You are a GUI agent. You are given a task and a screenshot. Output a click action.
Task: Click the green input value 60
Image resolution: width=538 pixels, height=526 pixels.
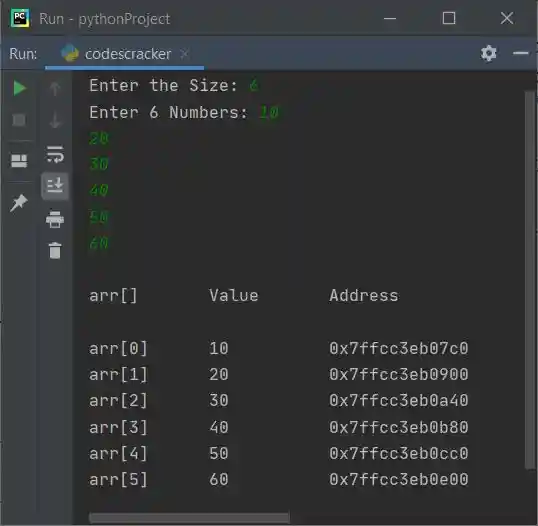pos(99,243)
